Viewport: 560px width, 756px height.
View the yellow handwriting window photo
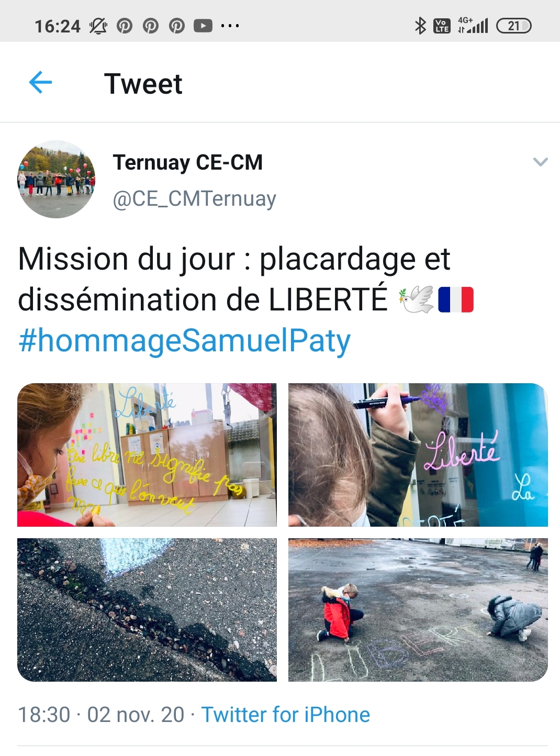(147, 455)
